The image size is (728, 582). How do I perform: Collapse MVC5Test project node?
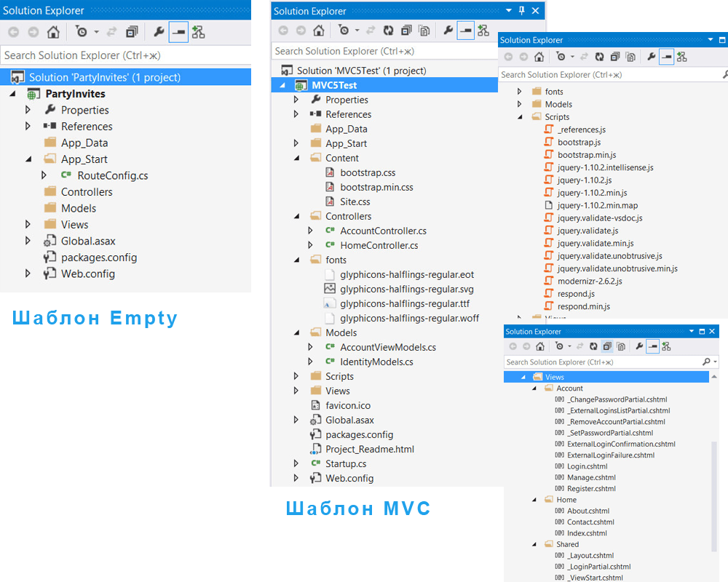pyautogui.click(x=282, y=85)
